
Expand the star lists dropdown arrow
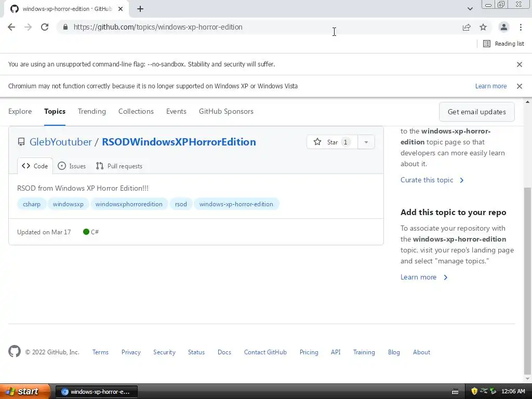tap(366, 142)
